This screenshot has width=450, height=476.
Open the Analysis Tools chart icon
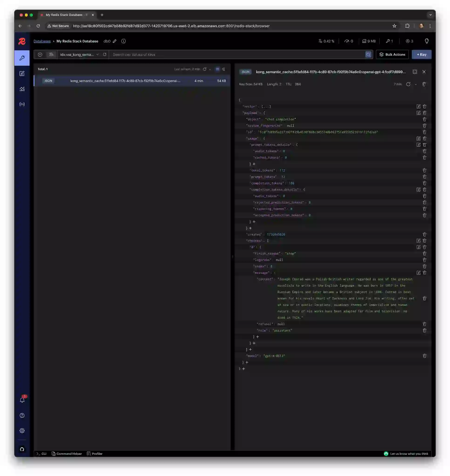22,89
